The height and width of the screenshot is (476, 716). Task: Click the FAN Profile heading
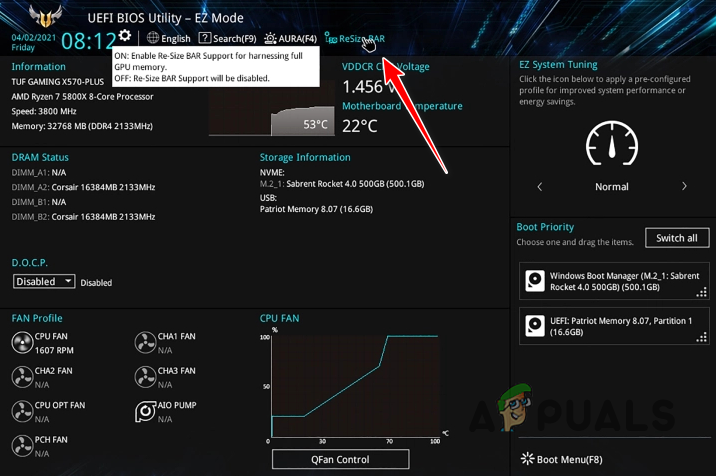click(37, 318)
